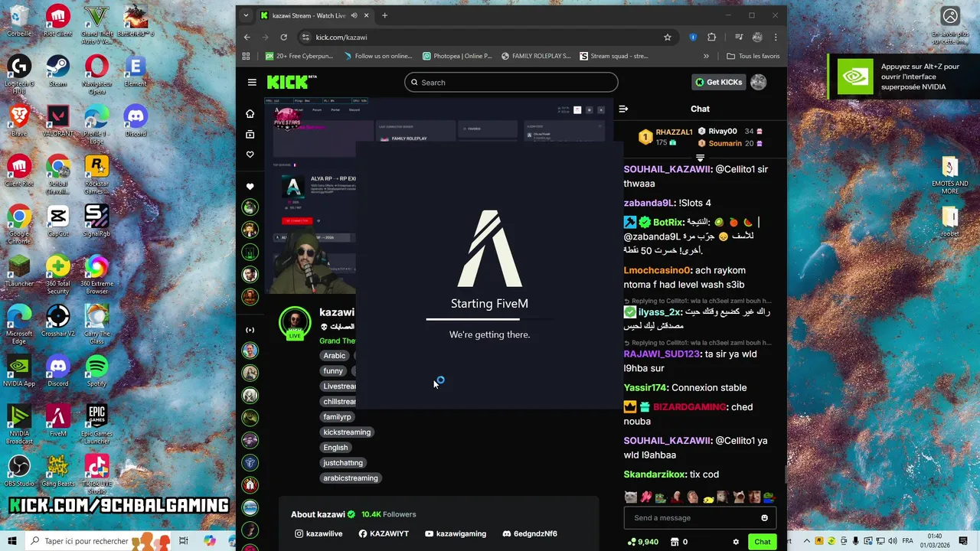Open chat settings gear icon
Image resolution: width=980 pixels, height=551 pixels.
[x=736, y=542]
